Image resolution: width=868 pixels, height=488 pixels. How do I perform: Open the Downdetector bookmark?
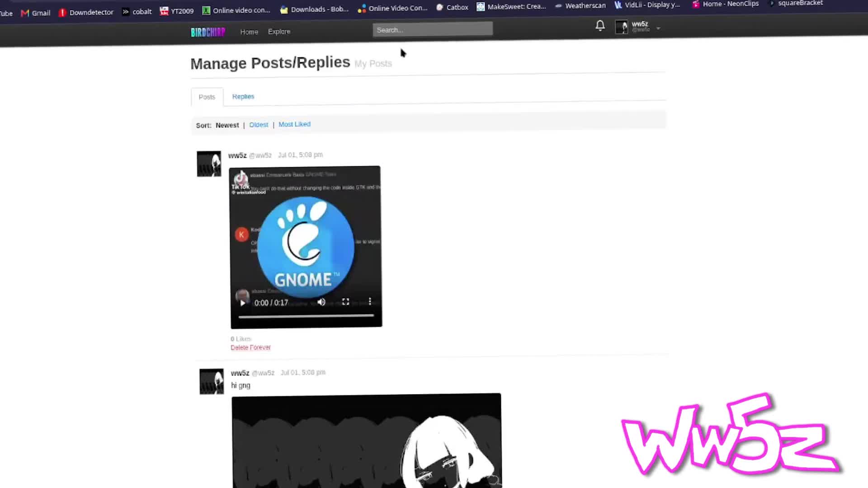(86, 12)
